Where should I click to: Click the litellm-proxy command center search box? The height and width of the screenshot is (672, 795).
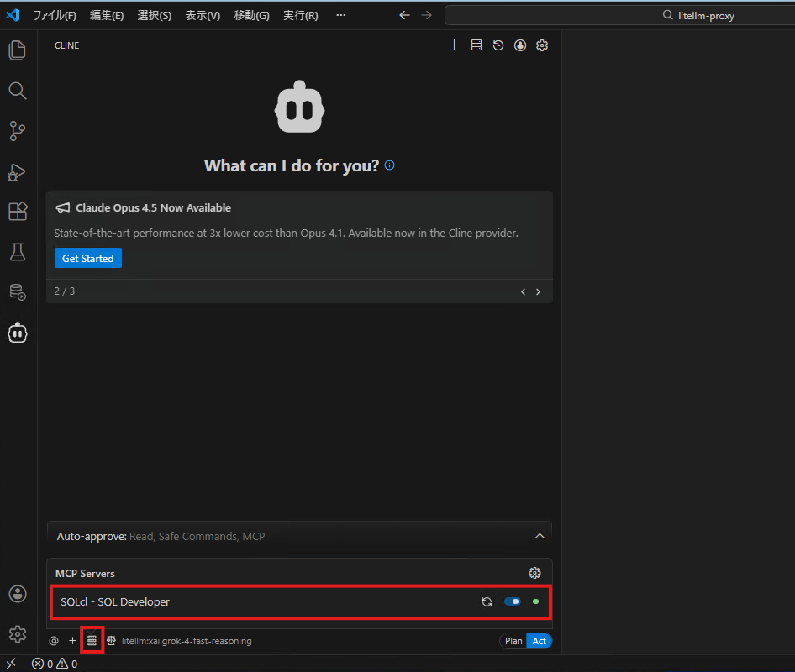pos(619,16)
